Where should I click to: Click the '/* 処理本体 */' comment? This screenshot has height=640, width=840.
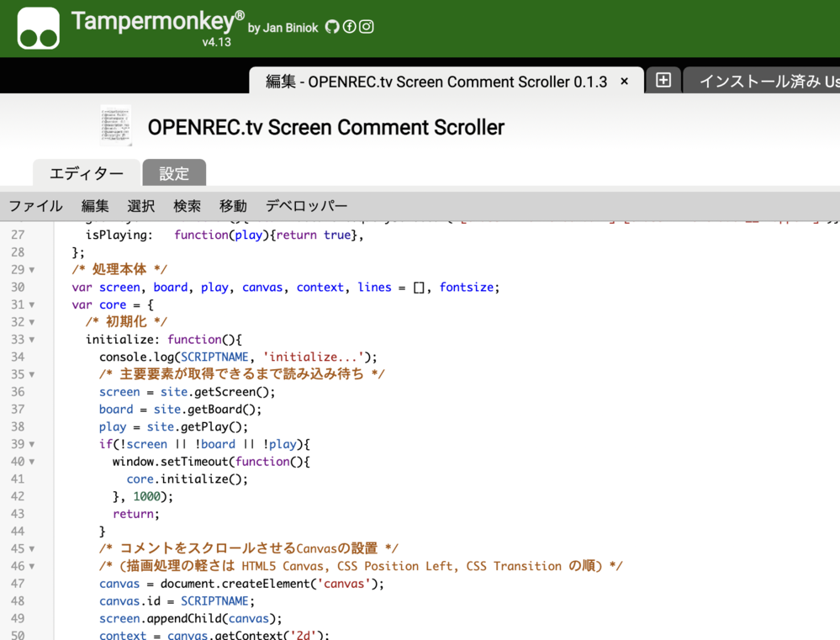[x=119, y=269]
